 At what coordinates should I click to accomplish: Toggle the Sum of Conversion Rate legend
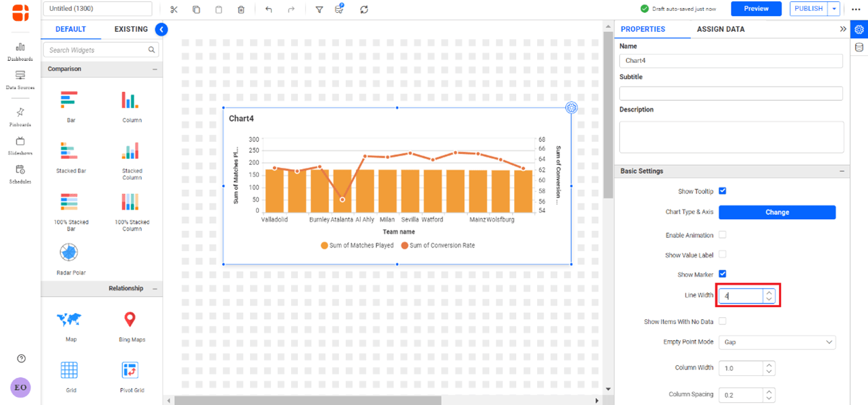coord(438,245)
